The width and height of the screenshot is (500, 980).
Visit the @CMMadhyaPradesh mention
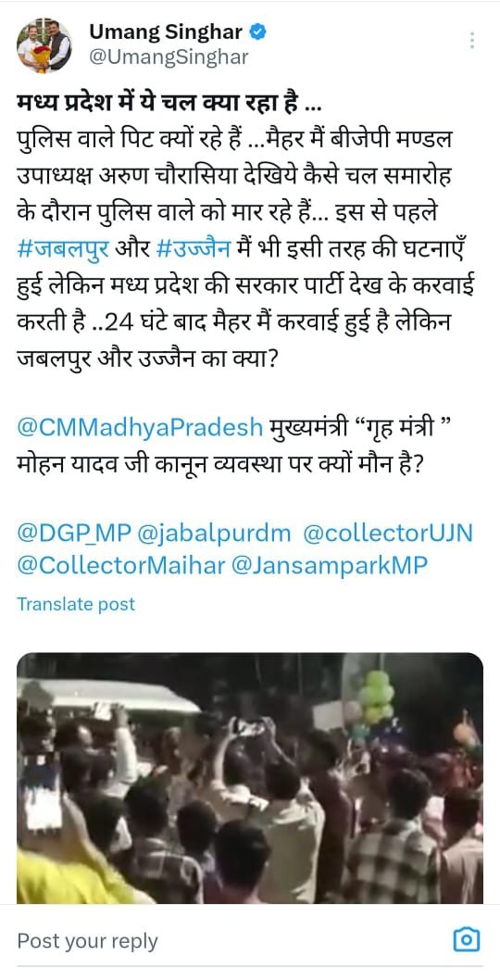140,427
